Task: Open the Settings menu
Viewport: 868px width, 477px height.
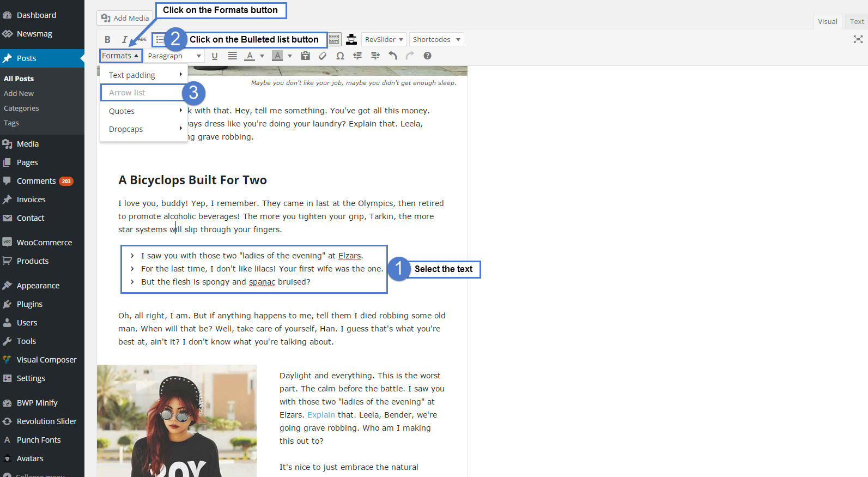Action: (x=42, y=378)
